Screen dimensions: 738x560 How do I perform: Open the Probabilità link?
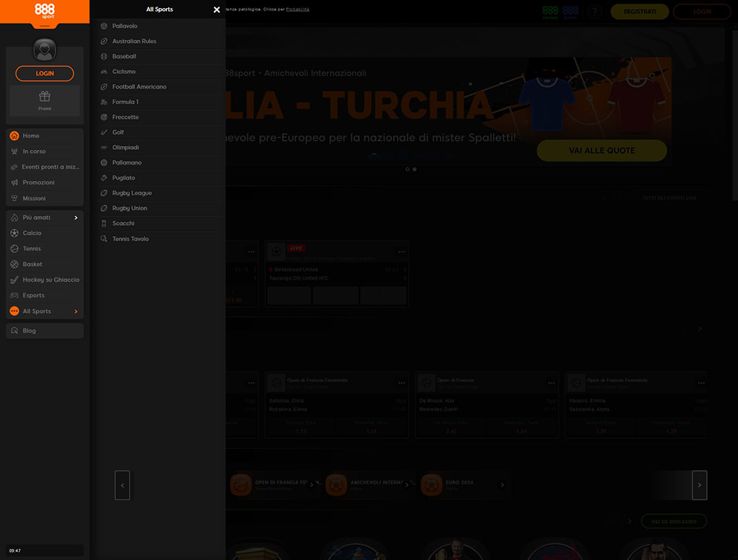point(297,9)
